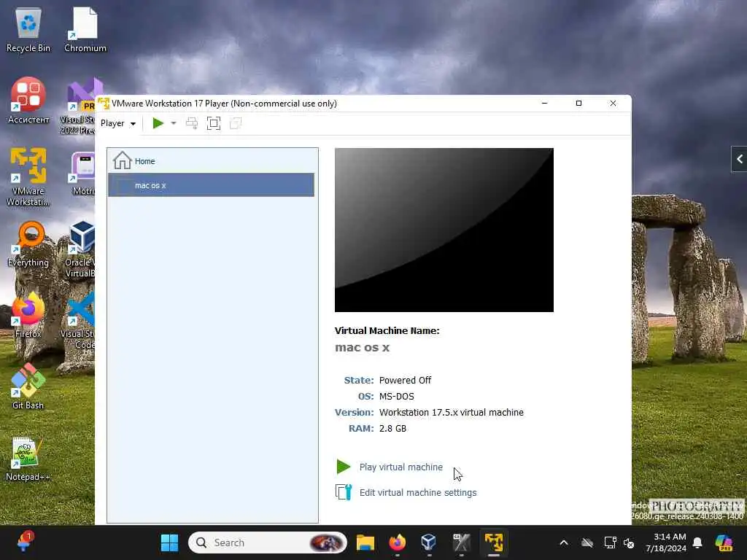Open Firefox from the taskbar

398,542
